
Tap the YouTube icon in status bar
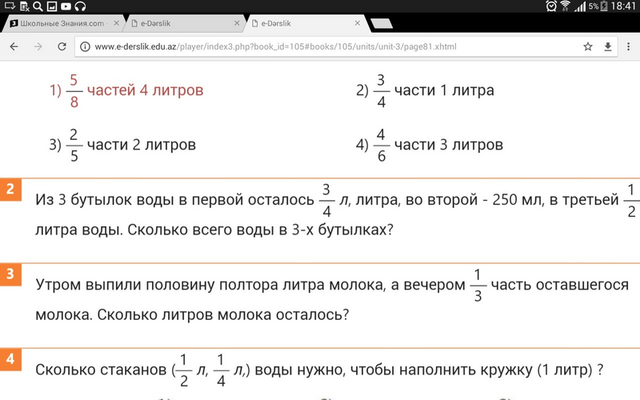tap(66, 6)
